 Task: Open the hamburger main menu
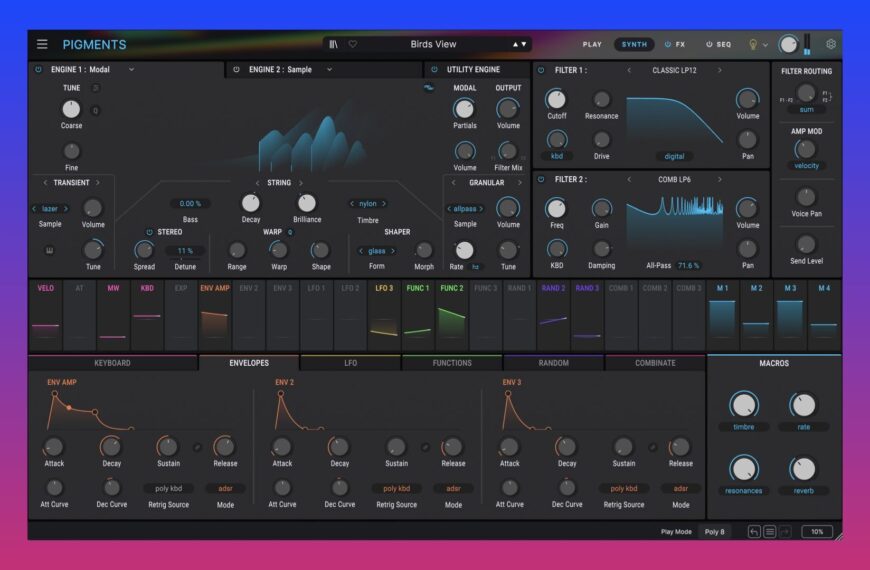point(42,44)
